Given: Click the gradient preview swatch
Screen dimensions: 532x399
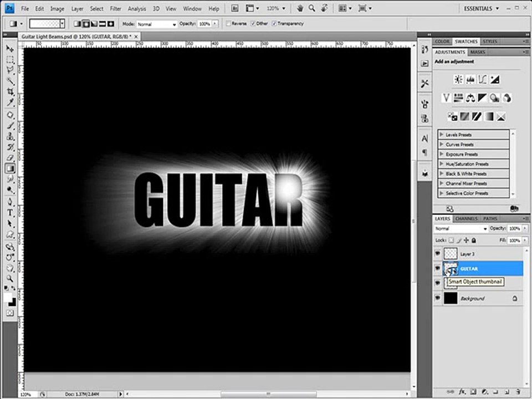Looking at the screenshot, I should pyautogui.click(x=44, y=24).
